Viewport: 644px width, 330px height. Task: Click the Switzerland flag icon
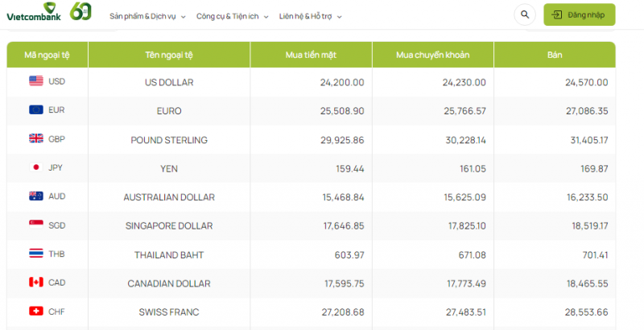36,311
